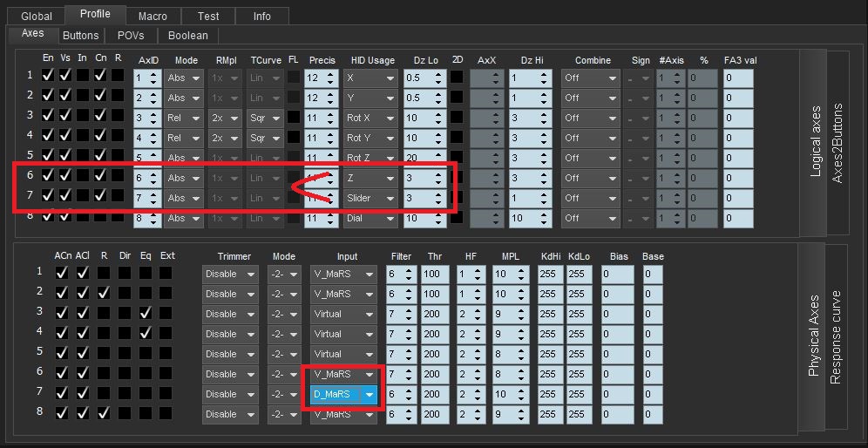Toggle the En checkbox for logical axis 1
This screenshot has height=448, width=868.
coord(47,77)
